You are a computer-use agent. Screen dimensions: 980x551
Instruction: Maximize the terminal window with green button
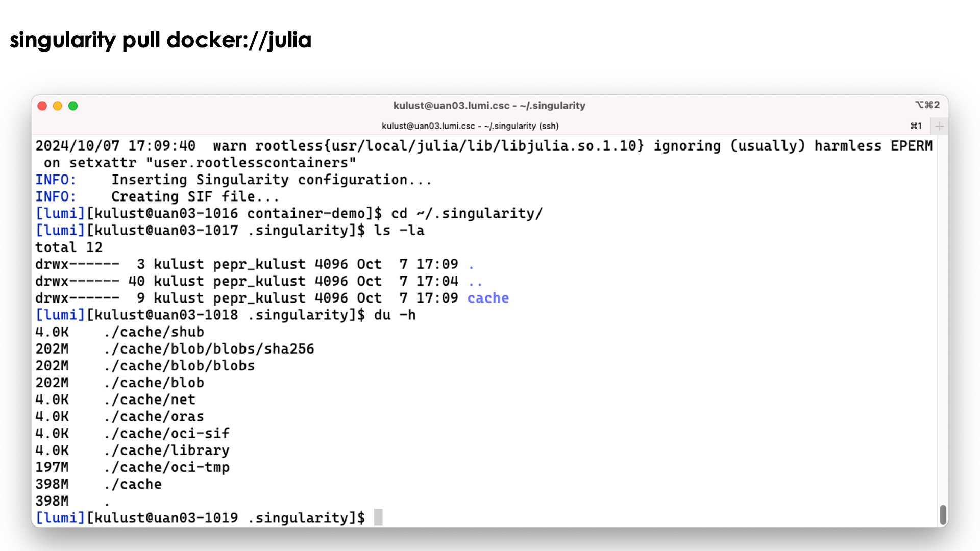(73, 106)
